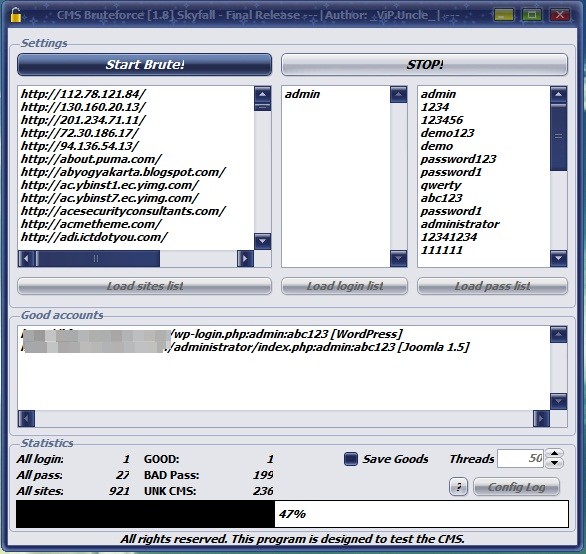
Task: Select password 12341234
Action: (x=449, y=237)
